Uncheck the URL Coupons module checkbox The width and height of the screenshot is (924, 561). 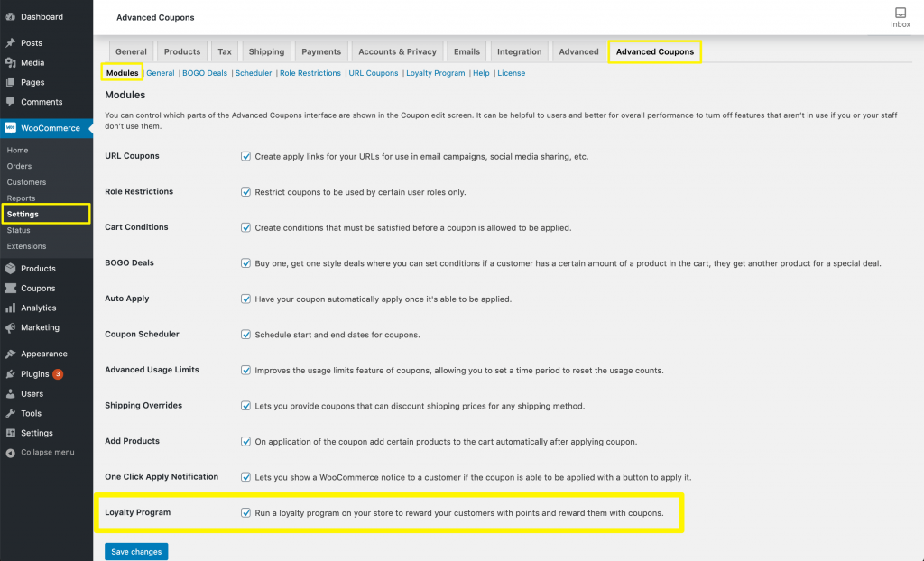245,156
